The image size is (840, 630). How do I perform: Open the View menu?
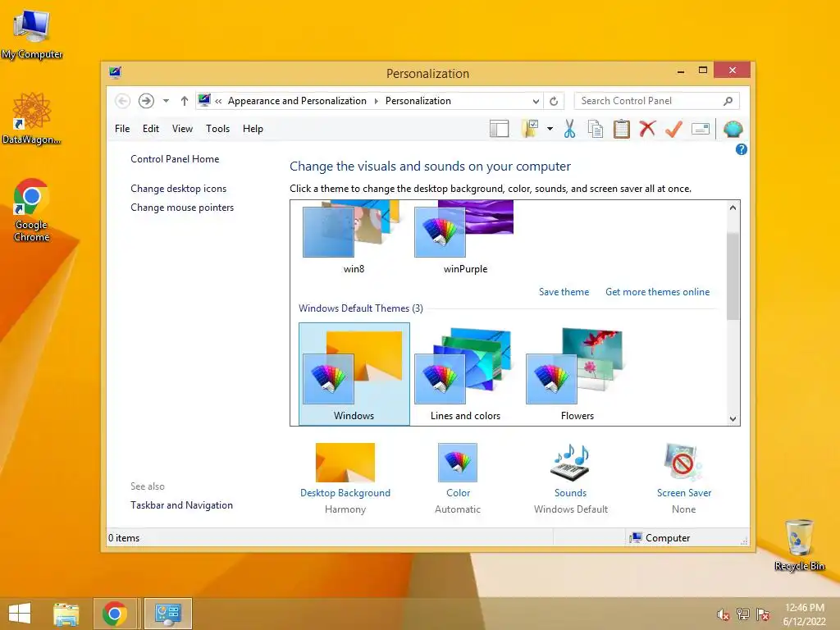[182, 129]
